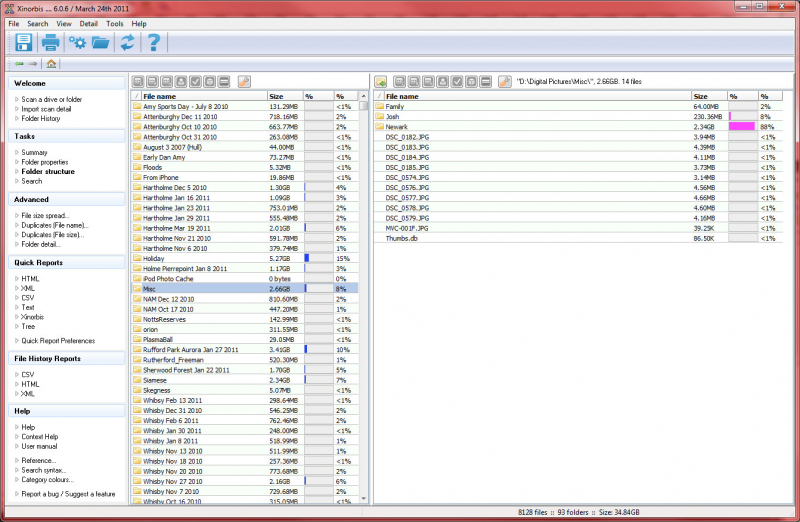Click the folder-up icon in right pane toolbar
Viewport: 800px width, 522px height.
coord(381,82)
